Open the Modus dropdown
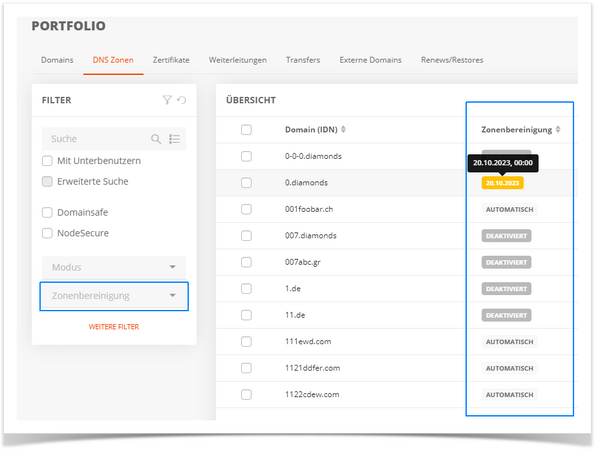 [114, 267]
